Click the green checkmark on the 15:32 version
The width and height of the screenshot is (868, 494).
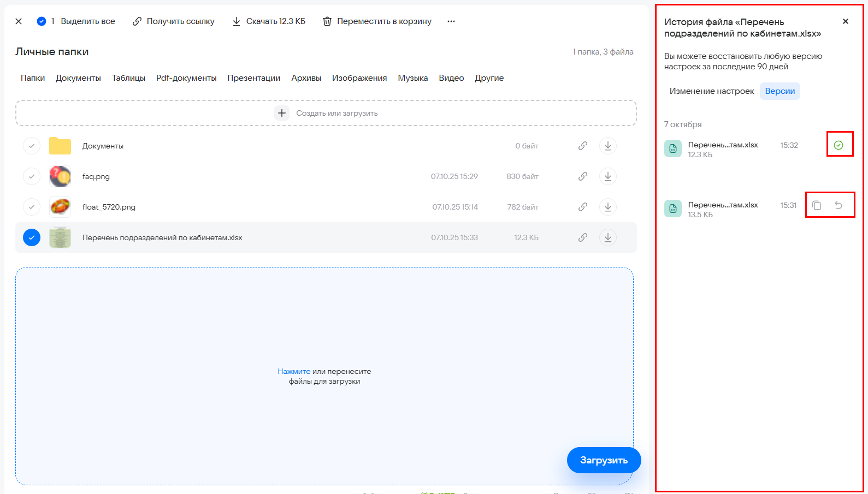coord(839,145)
